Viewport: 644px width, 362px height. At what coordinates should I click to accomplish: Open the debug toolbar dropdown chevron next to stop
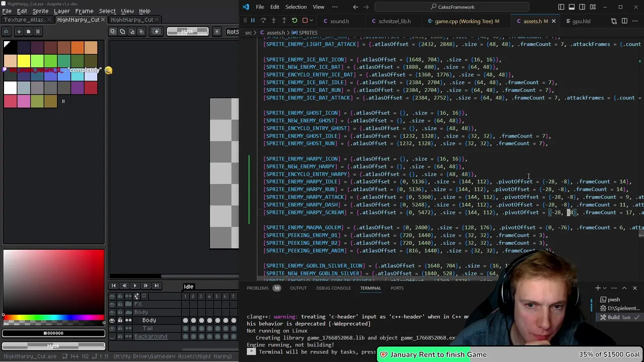pyautogui.click(x=312, y=21)
